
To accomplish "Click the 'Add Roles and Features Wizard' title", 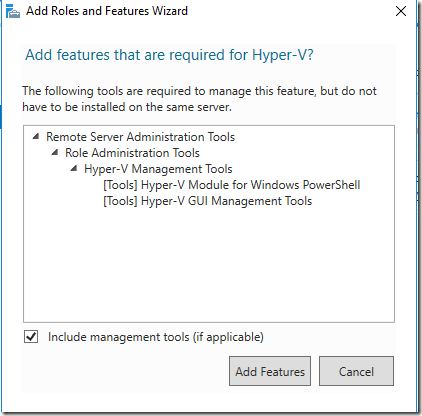I will tap(107, 11).
